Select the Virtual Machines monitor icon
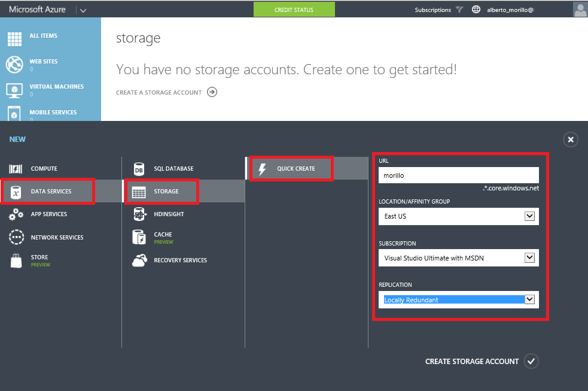 (x=14, y=90)
